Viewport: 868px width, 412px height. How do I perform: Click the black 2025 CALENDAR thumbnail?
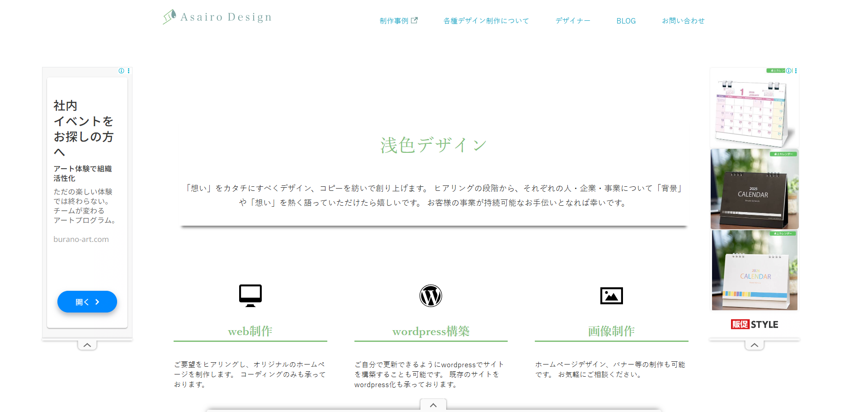pyautogui.click(x=754, y=189)
